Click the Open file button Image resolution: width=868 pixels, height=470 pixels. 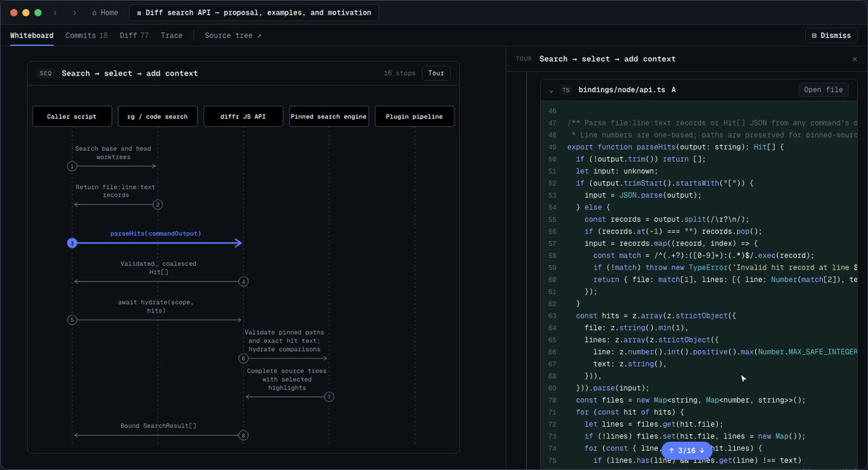(823, 90)
